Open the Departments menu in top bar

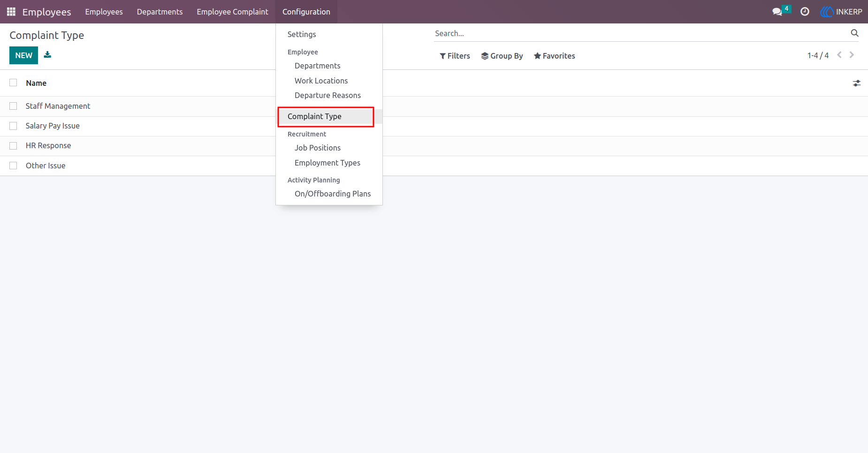(160, 12)
